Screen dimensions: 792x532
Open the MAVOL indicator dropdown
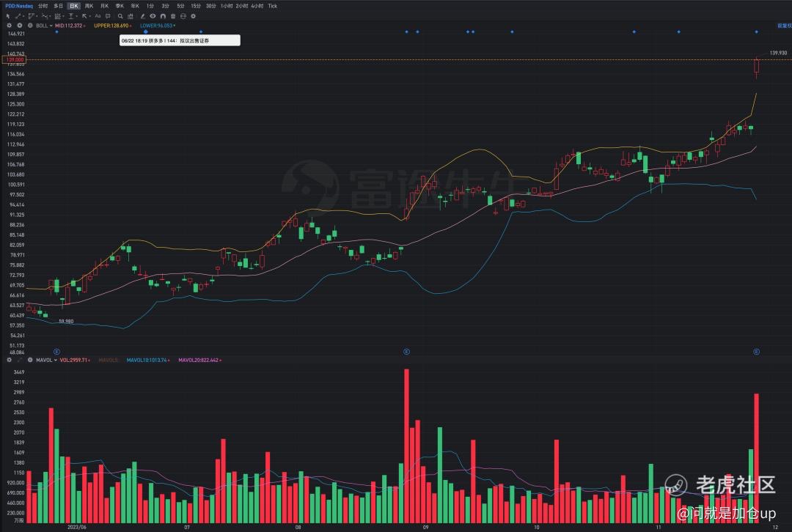(x=45, y=360)
